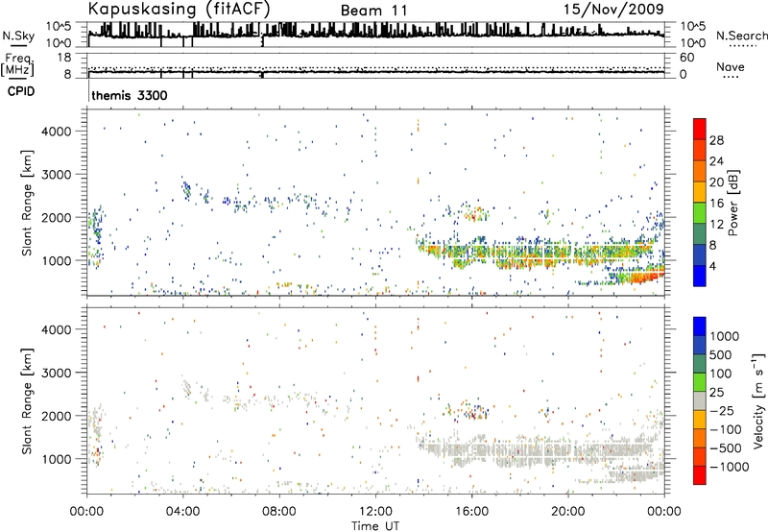768x532 pixels.
Task: Pick the gray segment of the Velocity colorbar
Action: [700, 400]
